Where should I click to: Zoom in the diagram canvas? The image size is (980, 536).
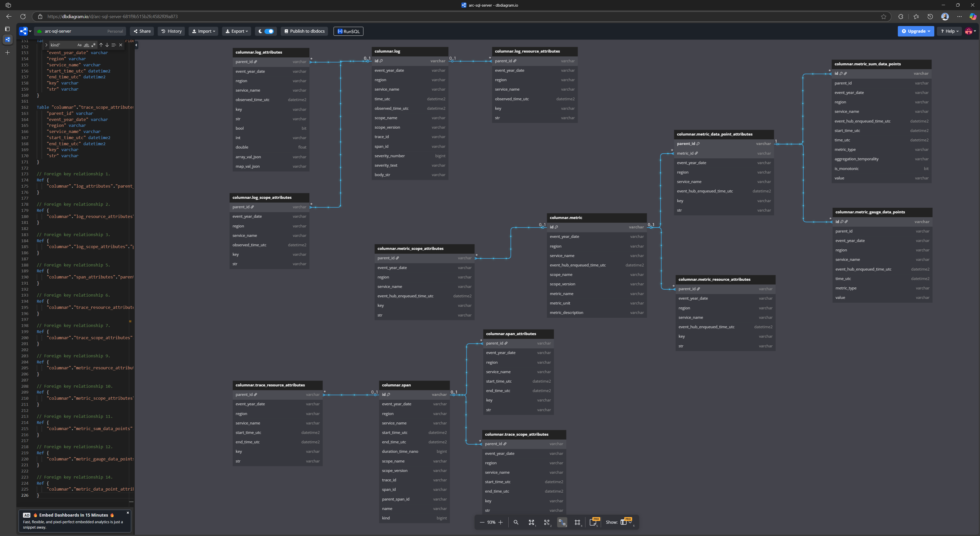click(x=501, y=522)
